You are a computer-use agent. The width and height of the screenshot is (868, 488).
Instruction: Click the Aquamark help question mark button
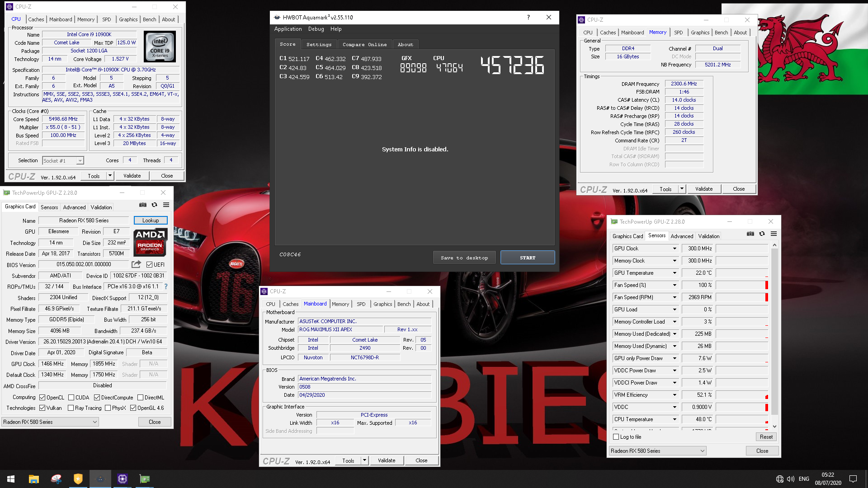click(x=528, y=17)
